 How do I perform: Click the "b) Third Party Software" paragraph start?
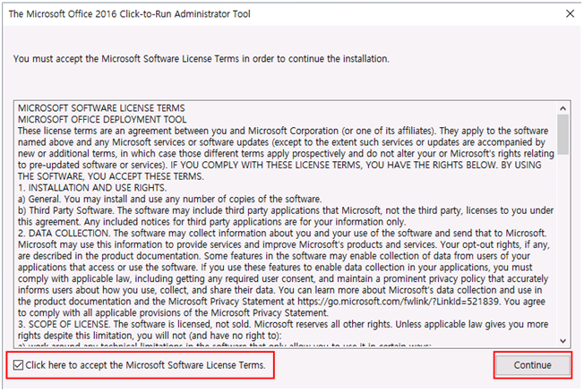click(x=66, y=210)
